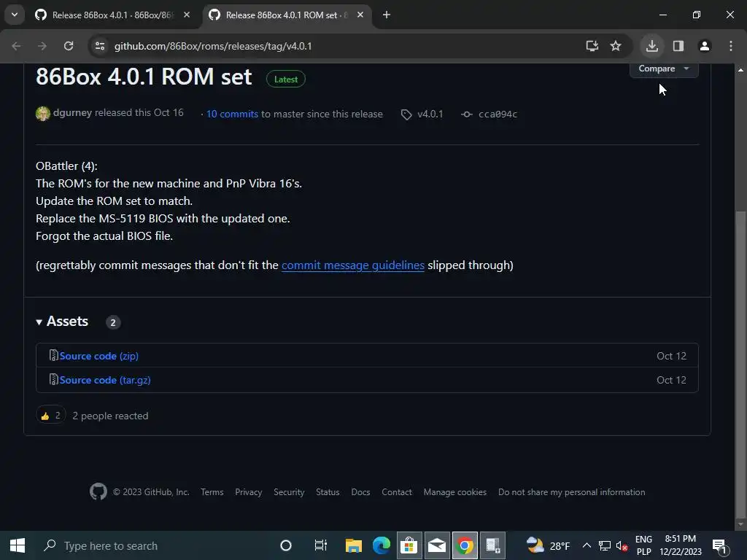Viewport: 747px width, 560px height.
Task: Open the Terms footer link
Action: point(212,492)
